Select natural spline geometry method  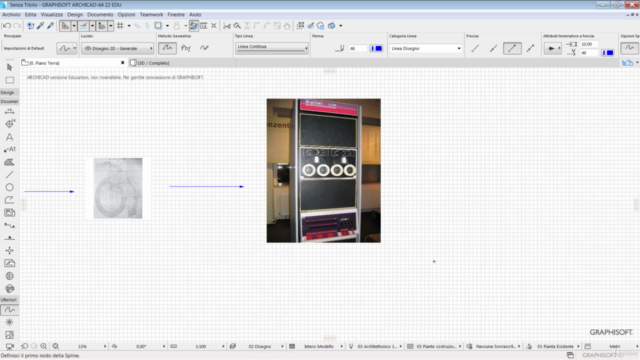point(167,48)
